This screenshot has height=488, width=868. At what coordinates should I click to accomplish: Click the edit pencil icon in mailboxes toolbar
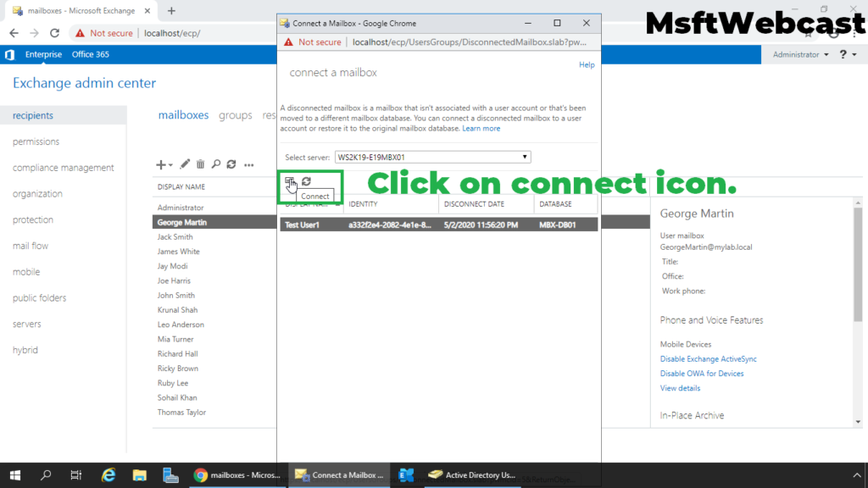[x=185, y=164]
